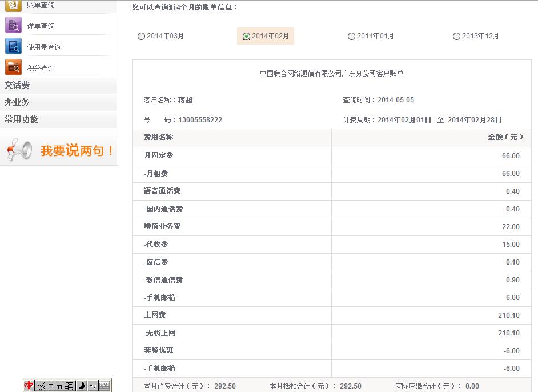Expand the 交话费 menu section
This screenshot has height=392, width=538.
[x=17, y=85]
